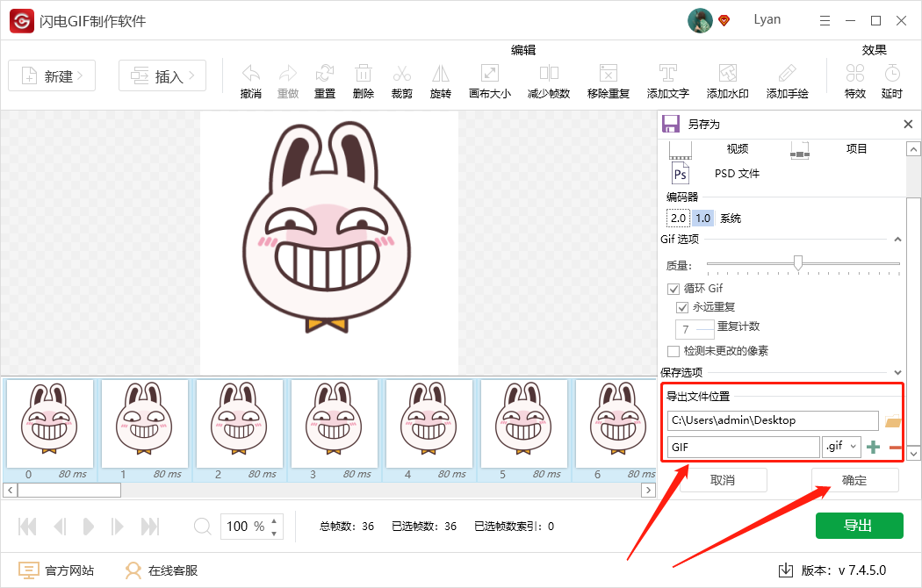Select encoder 2.0
Viewport: 922px width, 588px height.
[x=678, y=218]
